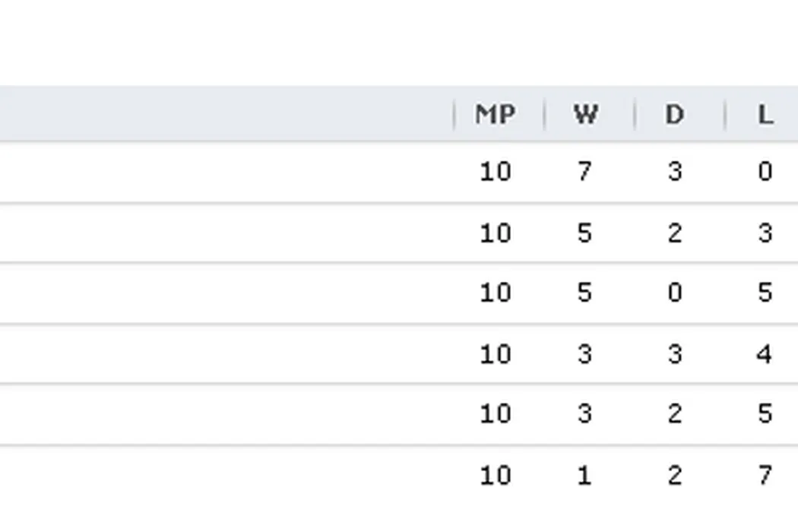Sort the table by the MP column header
The height and width of the screenshot is (532, 798).
(x=496, y=115)
